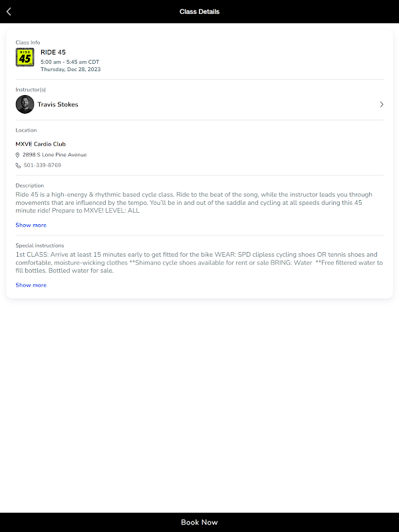Image resolution: width=399 pixels, height=532 pixels.
Task: Click the MXVE Cardio Club name
Action: [x=41, y=144]
